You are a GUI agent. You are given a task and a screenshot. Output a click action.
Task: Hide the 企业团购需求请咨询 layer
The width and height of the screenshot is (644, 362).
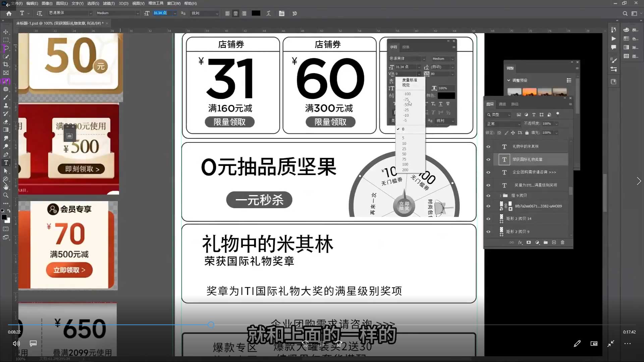(488, 172)
